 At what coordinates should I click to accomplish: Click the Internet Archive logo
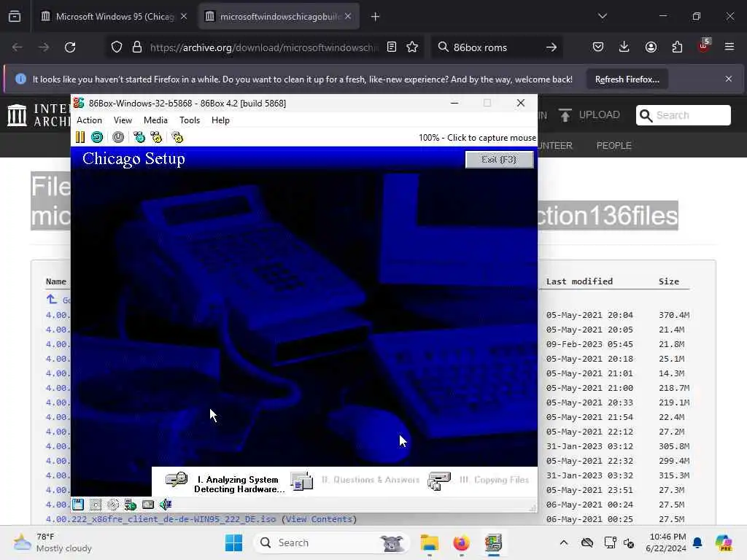(18, 115)
